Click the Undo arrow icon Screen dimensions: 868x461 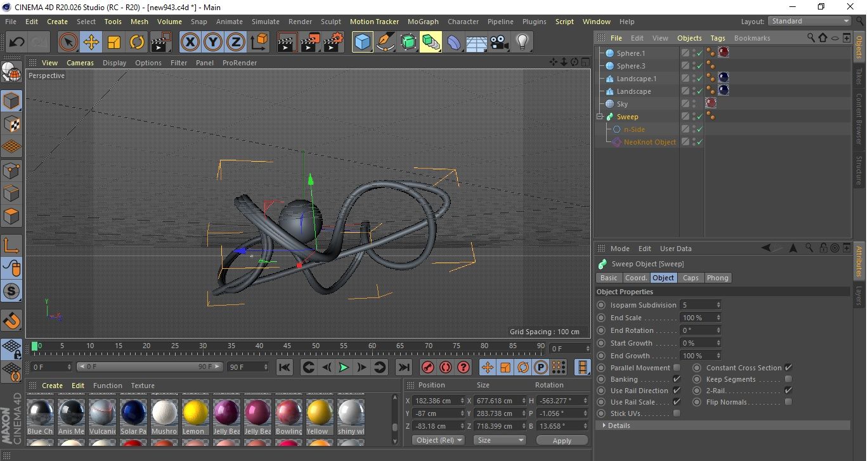point(16,42)
